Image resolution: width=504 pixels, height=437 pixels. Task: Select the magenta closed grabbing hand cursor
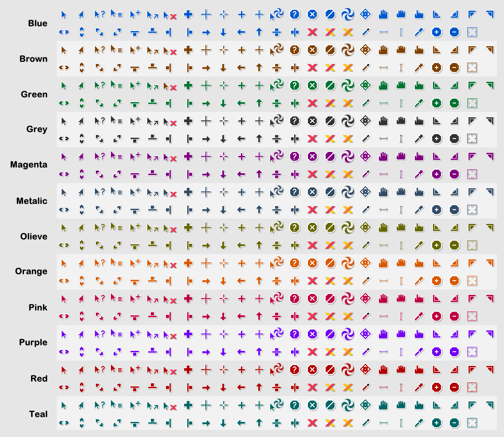click(401, 156)
